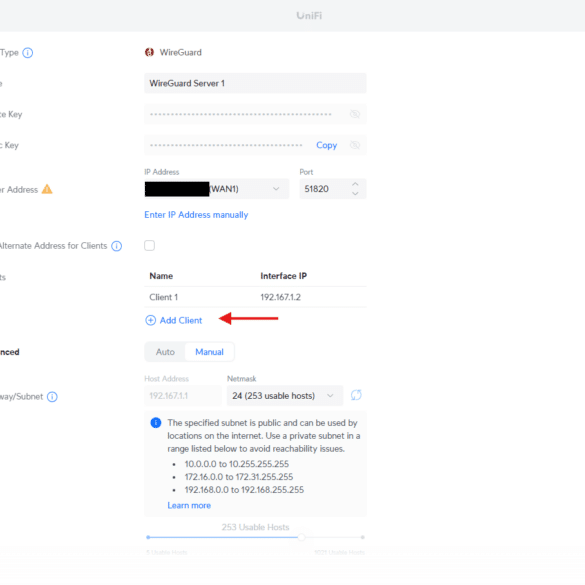Open the WAN1 IP Address dropdown

point(216,189)
